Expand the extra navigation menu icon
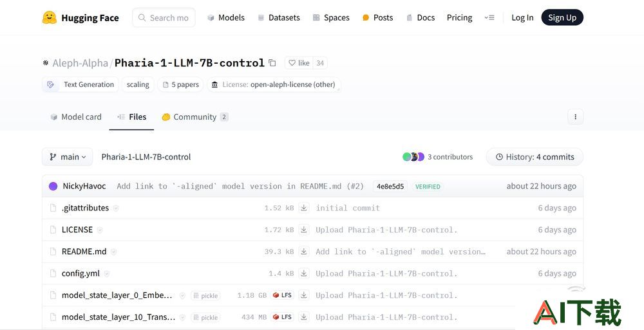644x330 pixels. pyautogui.click(x=489, y=18)
